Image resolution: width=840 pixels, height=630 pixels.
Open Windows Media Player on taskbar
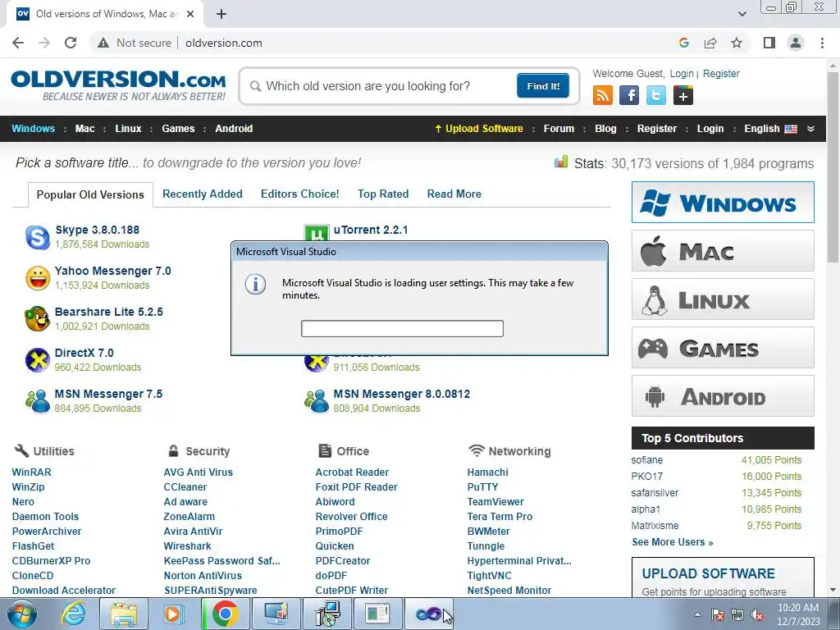tap(174, 614)
